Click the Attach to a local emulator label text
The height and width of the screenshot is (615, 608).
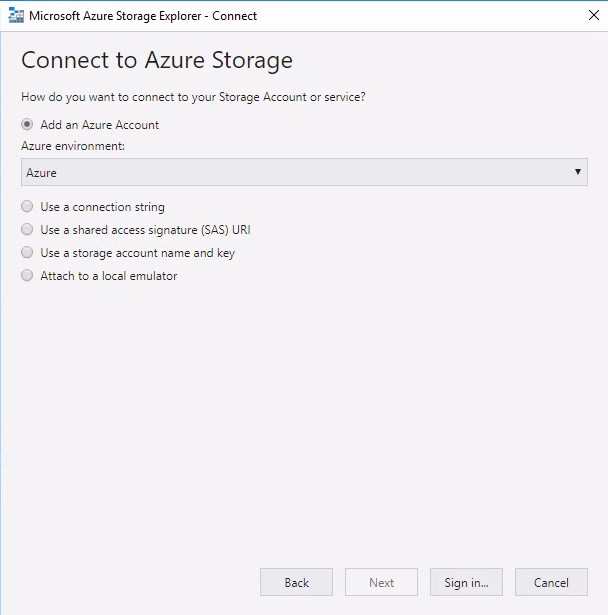click(109, 276)
